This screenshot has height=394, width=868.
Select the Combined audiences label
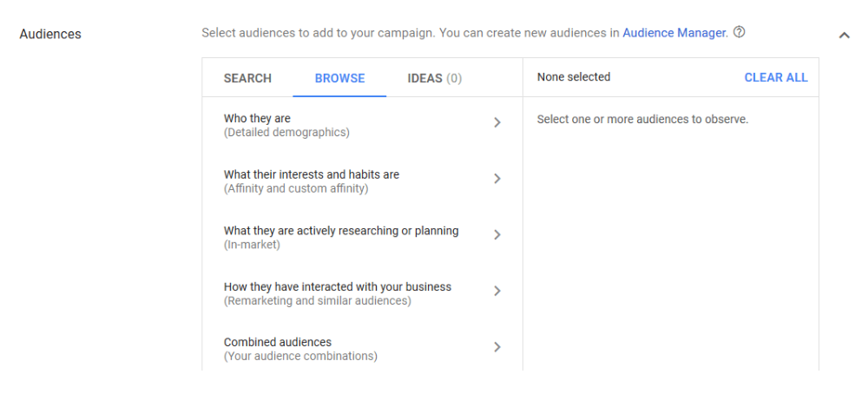(x=277, y=342)
